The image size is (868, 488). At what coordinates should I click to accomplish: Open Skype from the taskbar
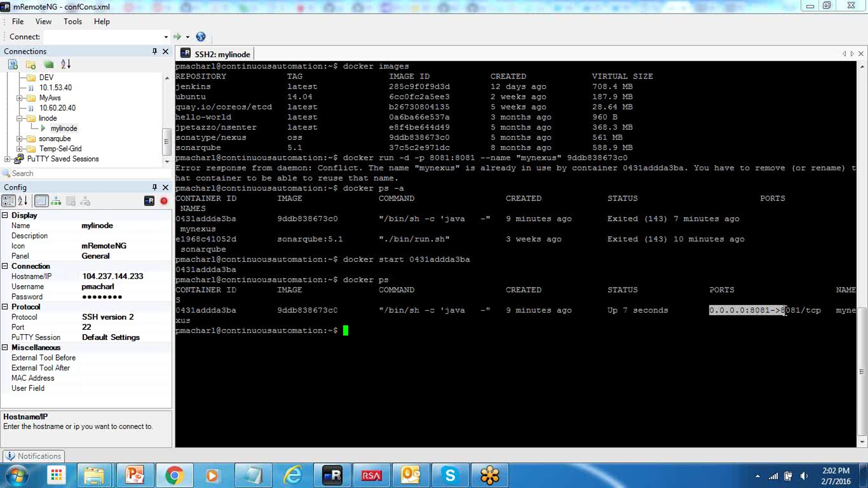(x=450, y=475)
